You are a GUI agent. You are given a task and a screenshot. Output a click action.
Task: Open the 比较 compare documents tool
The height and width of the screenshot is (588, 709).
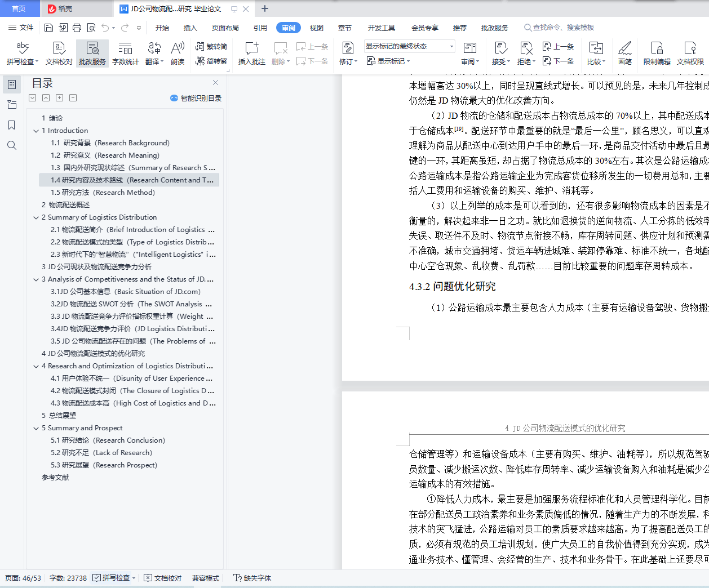(596, 54)
